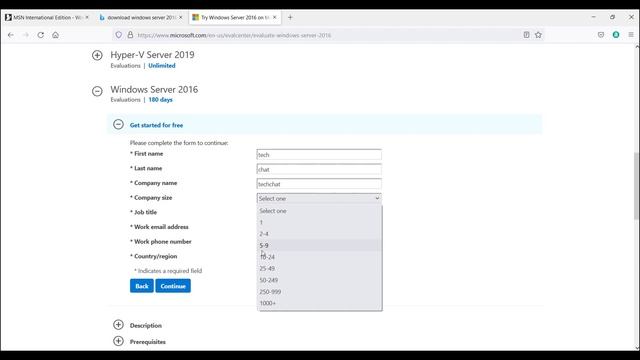Expand the Hyper-V Server 2019 section
The width and height of the screenshot is (640, 360).
[x=97, y=55]
